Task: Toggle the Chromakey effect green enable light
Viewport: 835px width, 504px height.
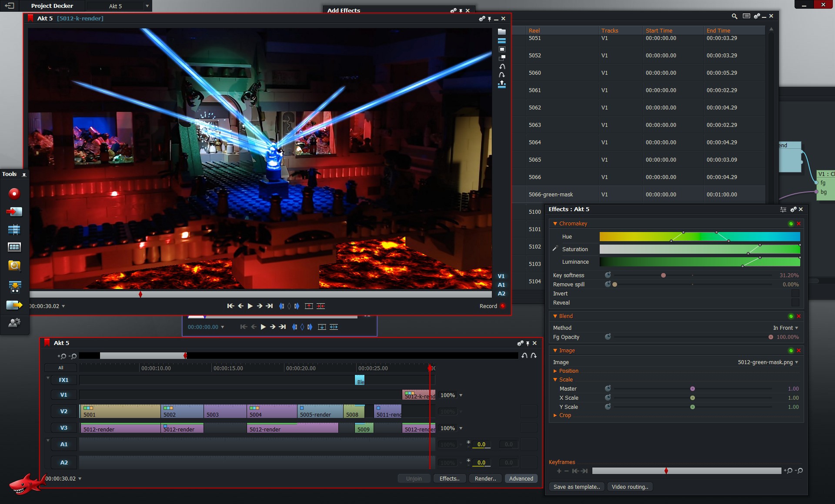Action: (x=791, y=224)
